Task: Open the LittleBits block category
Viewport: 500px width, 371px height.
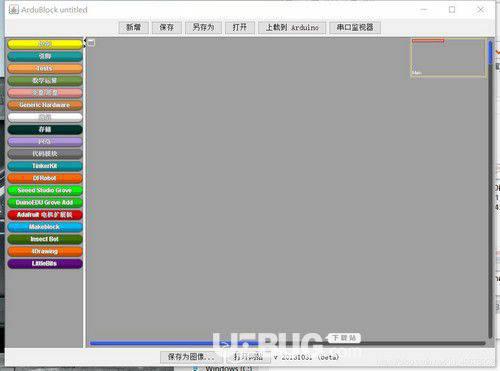Action: point(45,263)
